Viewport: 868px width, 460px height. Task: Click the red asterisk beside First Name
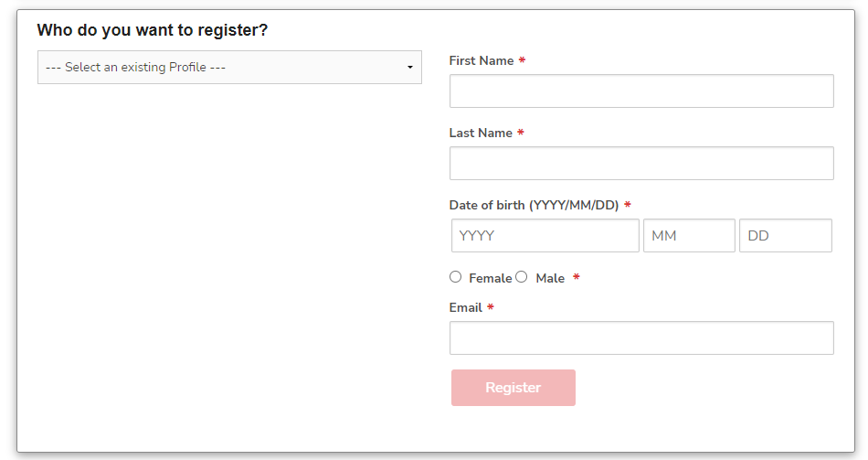[522, 60]
